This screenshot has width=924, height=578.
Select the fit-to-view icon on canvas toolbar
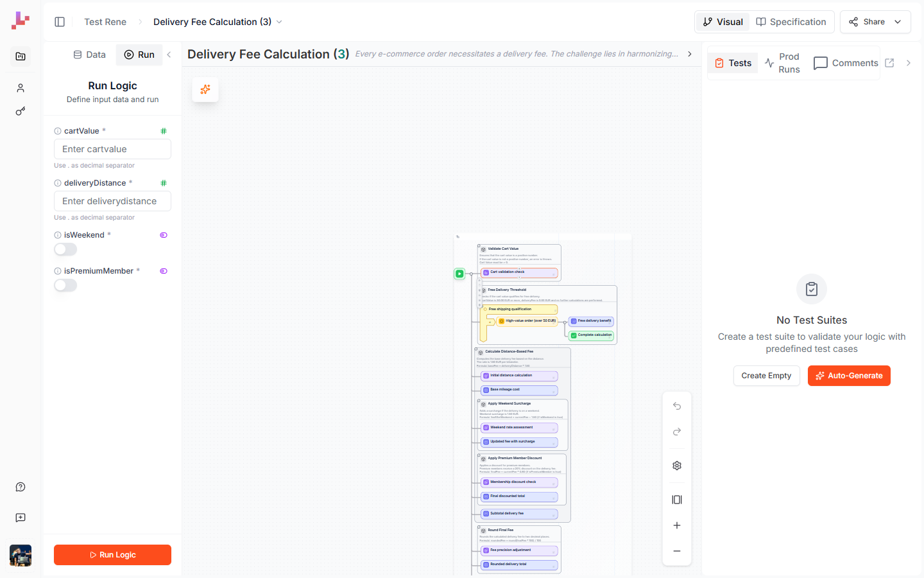[677, 499]
